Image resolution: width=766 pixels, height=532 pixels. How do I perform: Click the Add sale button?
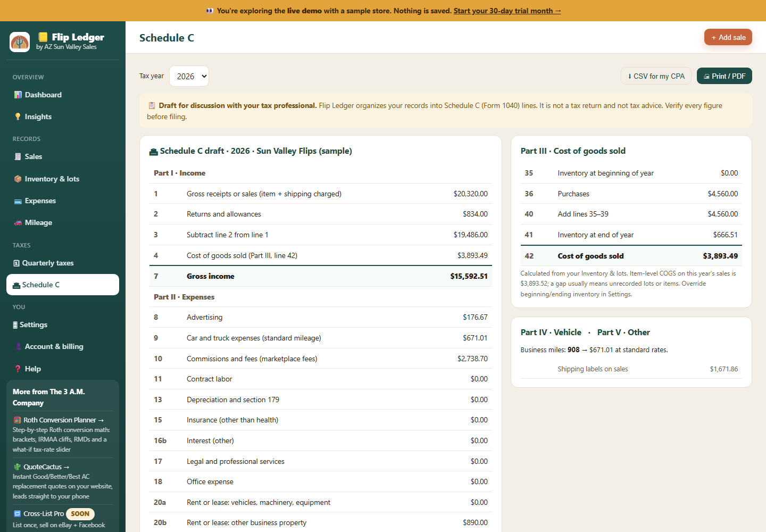(728, 37)
